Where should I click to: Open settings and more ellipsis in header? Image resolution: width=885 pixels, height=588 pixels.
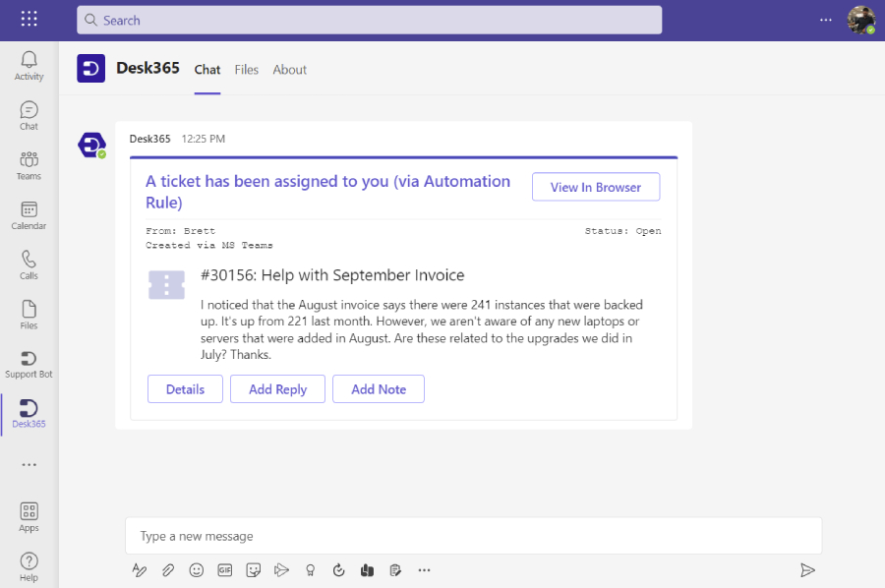826,20
